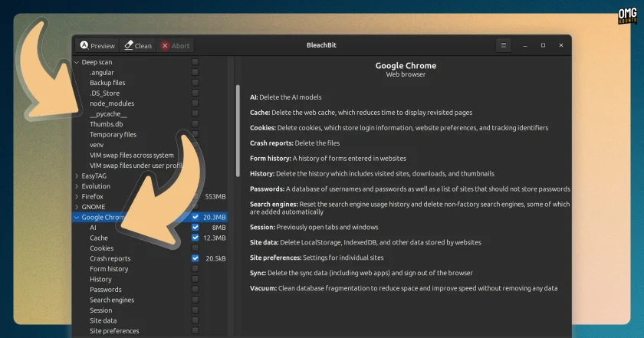Screen dimensions: 644x338
Task: Enable the Passwords checkbox
Action: (195, 289)
